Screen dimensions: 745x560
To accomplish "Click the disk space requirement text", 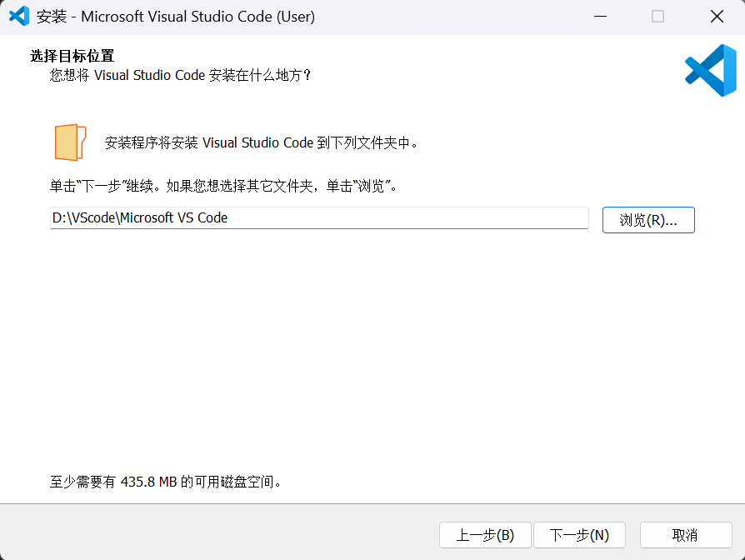I will click(164, 481).
